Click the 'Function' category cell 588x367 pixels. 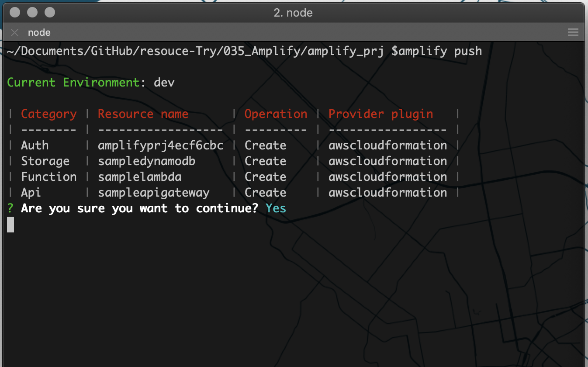click(49, 177)
